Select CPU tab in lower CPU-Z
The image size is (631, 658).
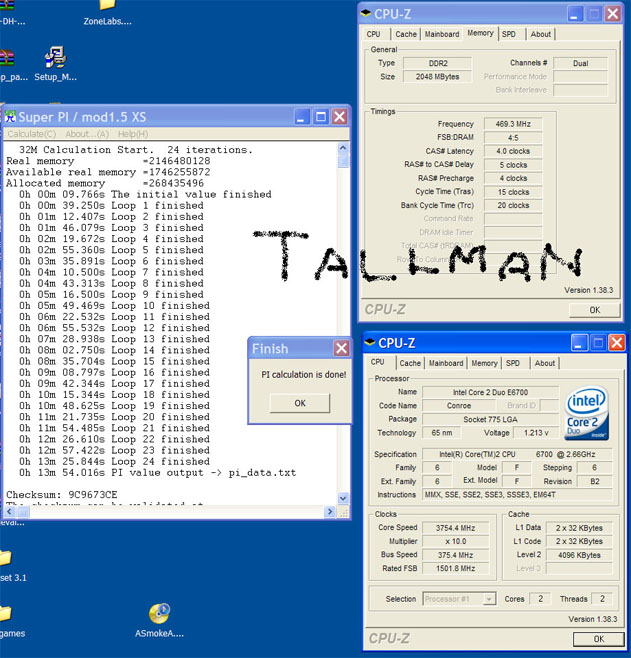378,362
